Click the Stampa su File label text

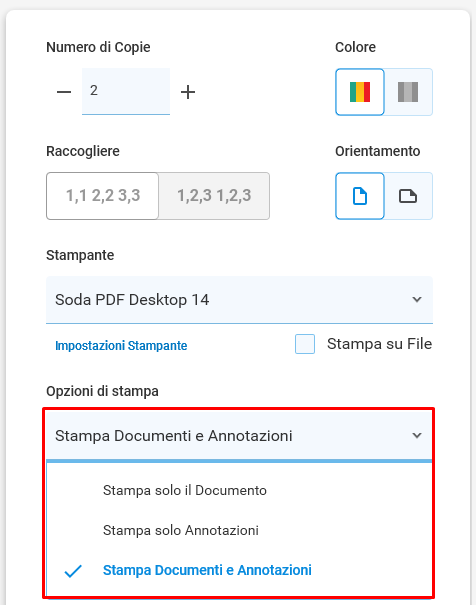tap(380, 344)
